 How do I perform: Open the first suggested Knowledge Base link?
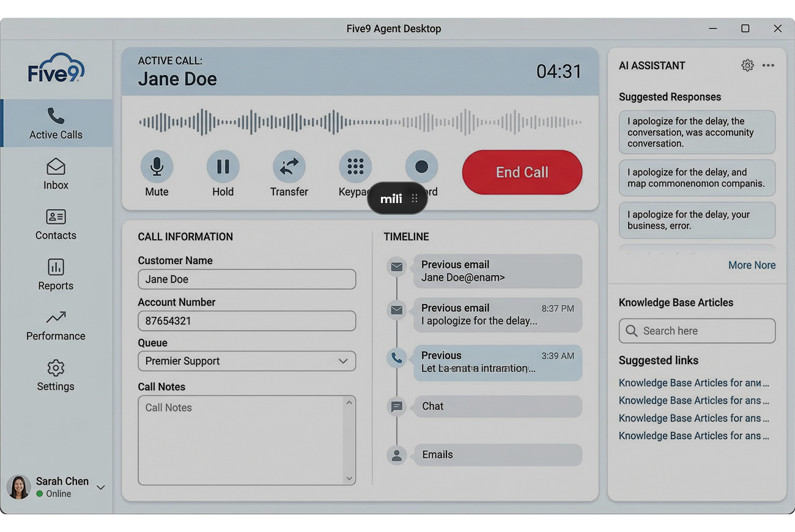coord(694,383)
